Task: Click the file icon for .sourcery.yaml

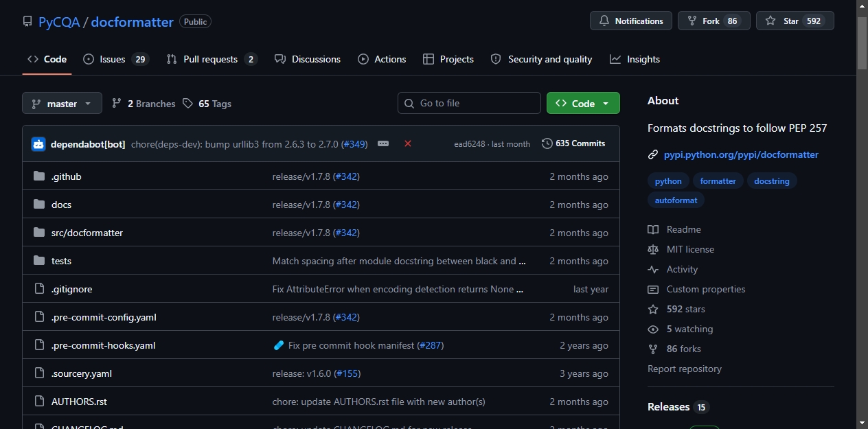Action: [39, 373]
